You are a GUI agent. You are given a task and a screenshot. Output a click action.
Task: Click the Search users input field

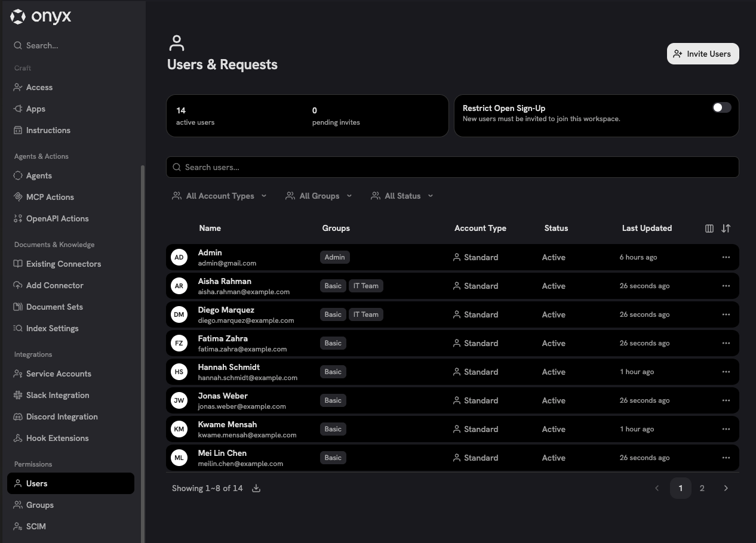click(x=452, y=167)
